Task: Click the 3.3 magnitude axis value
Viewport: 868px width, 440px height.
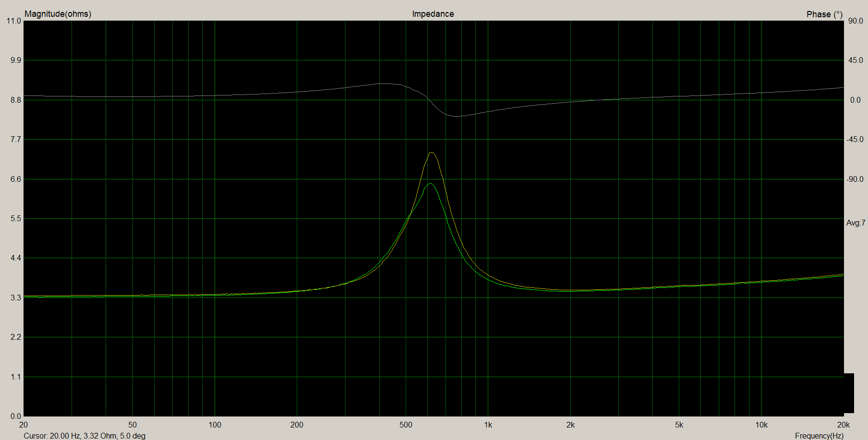Action: point(16,297)
